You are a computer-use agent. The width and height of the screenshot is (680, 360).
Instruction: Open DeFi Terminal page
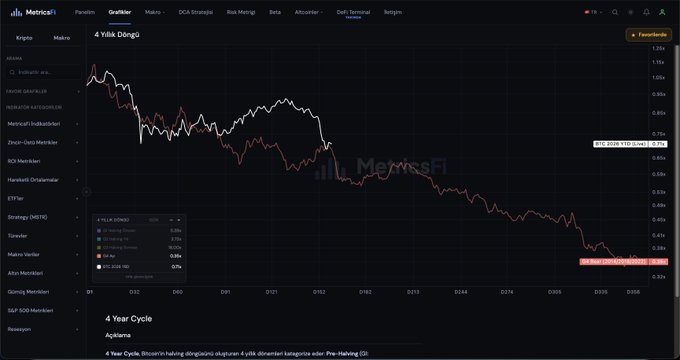tap(353, 12)
